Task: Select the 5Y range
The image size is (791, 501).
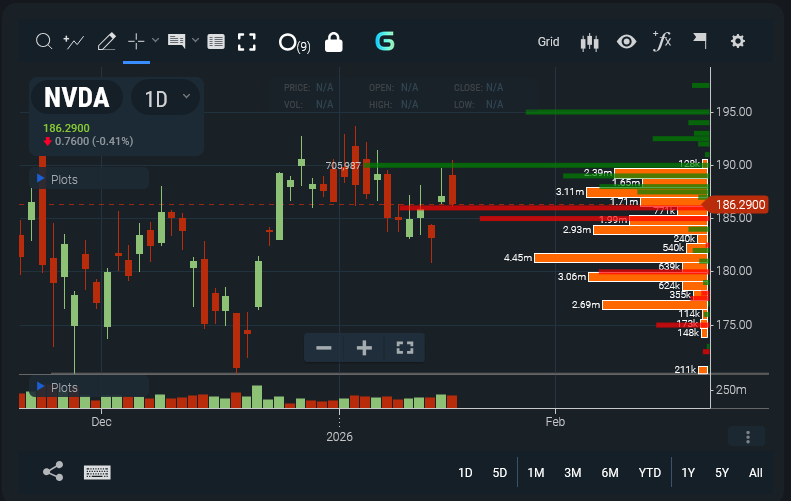Action: point(722,473)
